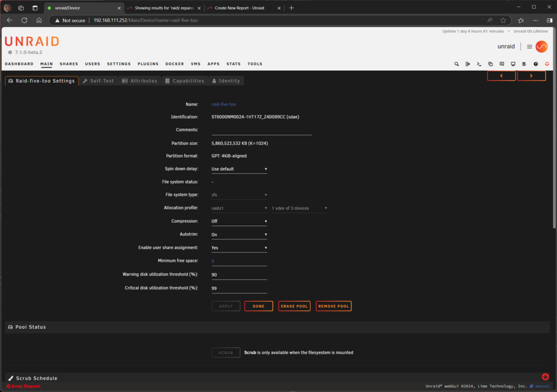The image size is (557, 392).
Task: Switch to the Capabilities tab
Action: click(x=185, y=81)
